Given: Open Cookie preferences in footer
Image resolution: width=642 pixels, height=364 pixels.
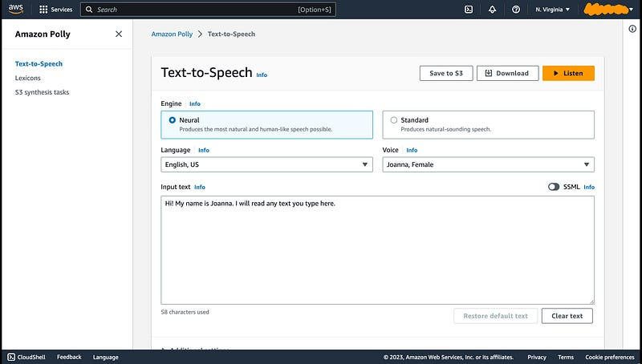Looking at the screenshot, I should (x=610, y=357).
